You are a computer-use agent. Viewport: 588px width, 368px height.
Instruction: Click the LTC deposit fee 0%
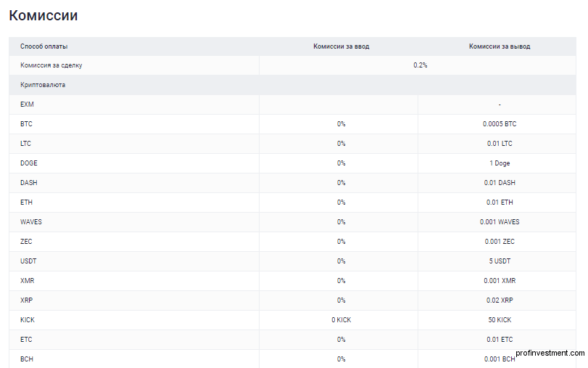click(x=341, y=144)
